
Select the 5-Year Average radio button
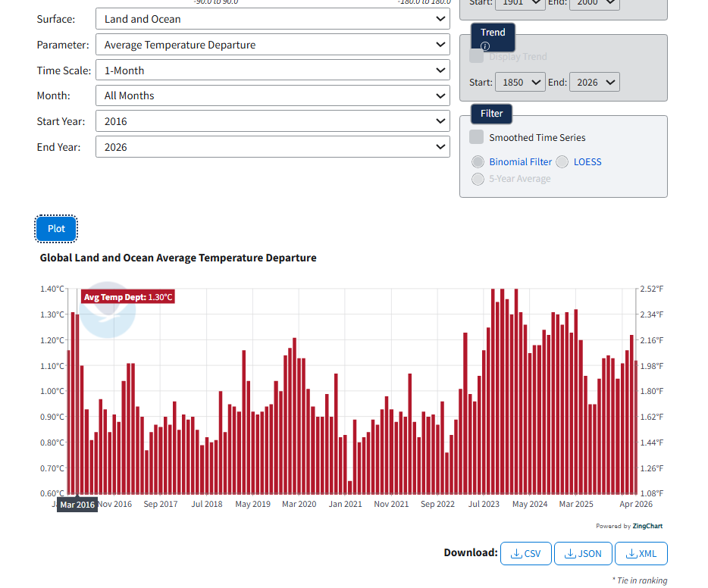[x=478, y=179]
